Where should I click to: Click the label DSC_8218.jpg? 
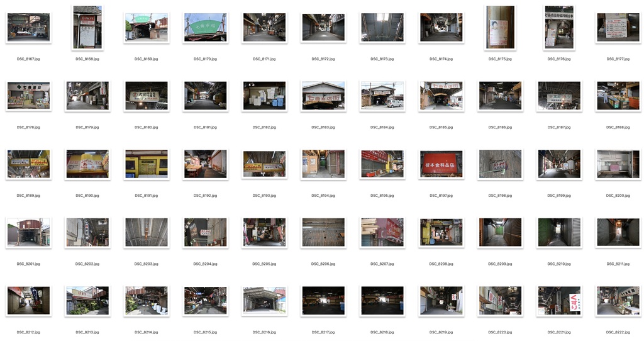pos(382,332)
